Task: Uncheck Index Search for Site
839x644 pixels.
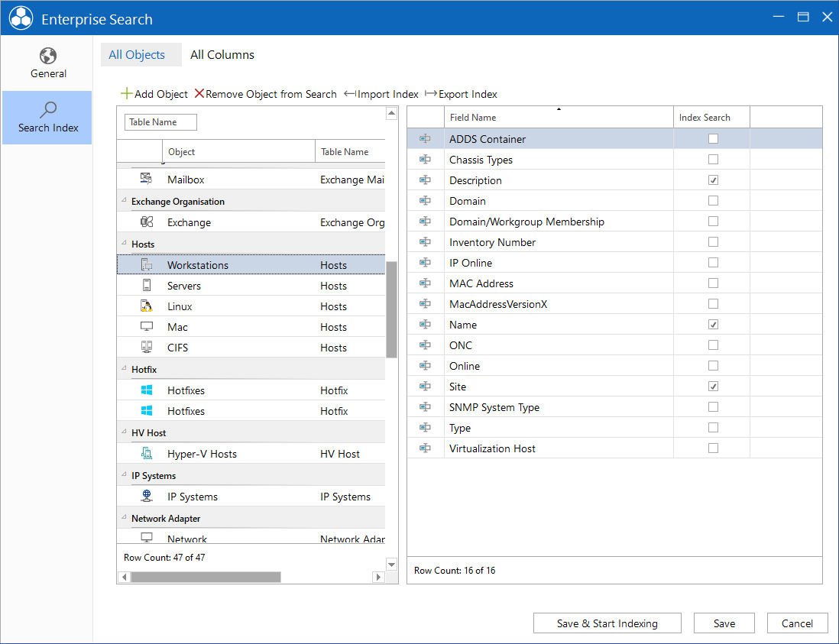Action: coord(713,387)
